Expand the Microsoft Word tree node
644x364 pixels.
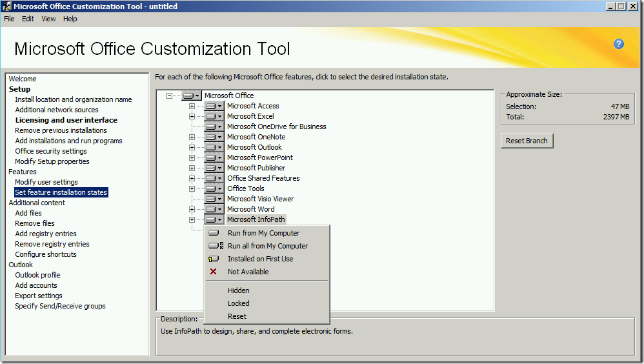coord(192,209)
